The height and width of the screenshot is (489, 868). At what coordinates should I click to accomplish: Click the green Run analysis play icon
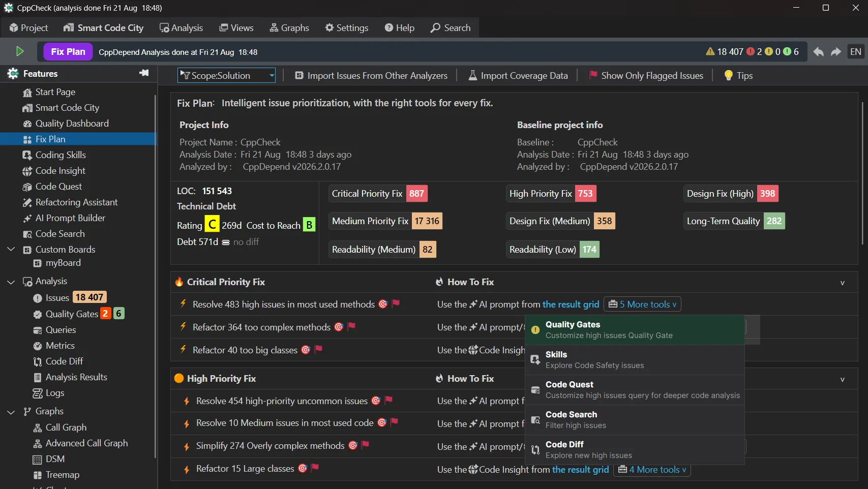click(20, 51)
